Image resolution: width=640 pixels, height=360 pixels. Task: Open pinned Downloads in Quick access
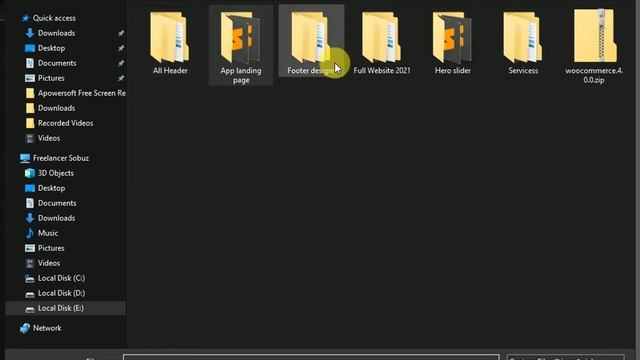(x=56, y=33)
